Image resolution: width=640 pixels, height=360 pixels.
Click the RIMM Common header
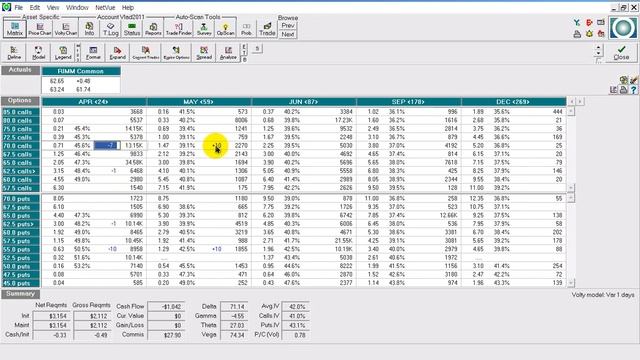click(x=81, y=71)
